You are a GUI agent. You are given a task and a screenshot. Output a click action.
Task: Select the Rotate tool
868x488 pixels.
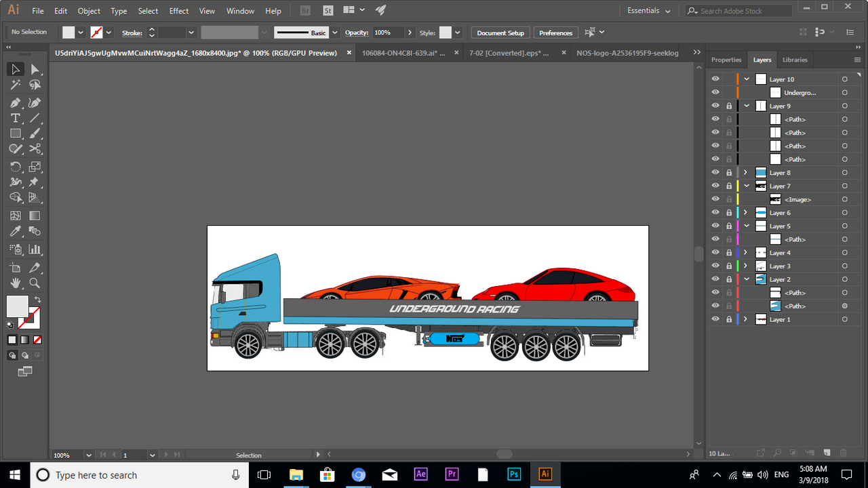(x=16, y=166)
